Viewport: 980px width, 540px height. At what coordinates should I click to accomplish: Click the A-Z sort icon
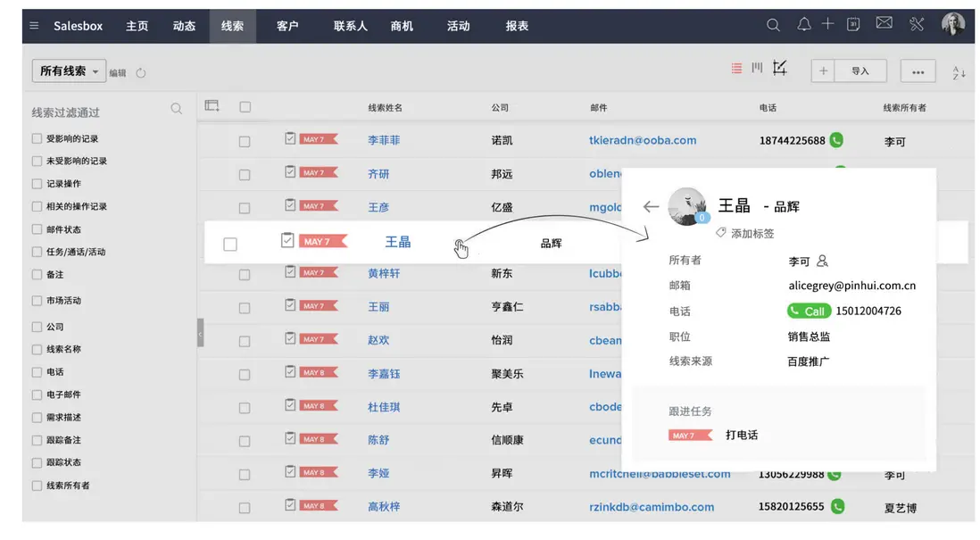coord(959,72)
